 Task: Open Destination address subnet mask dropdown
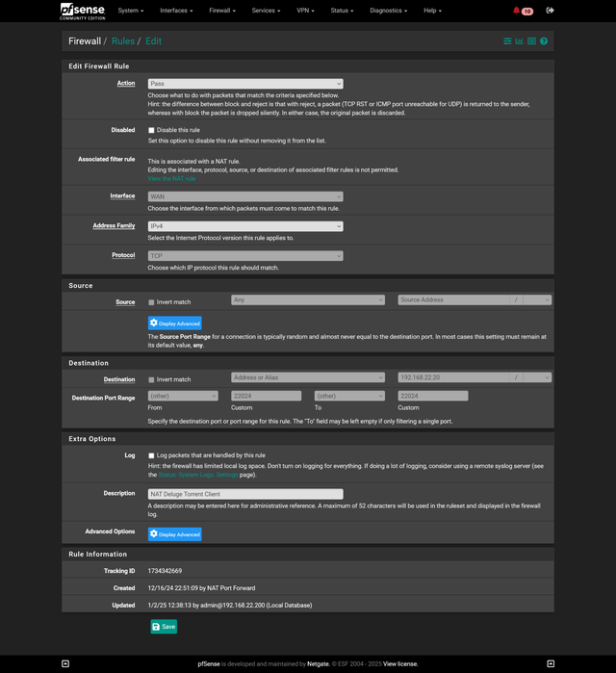click(x=537, y=377)
